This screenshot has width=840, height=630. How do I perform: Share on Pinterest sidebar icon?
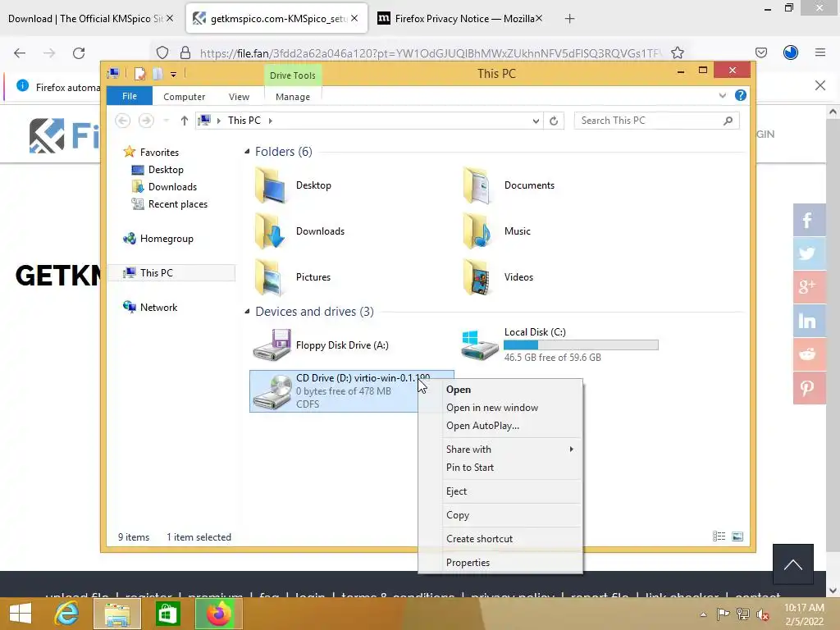tap(809, 388)
